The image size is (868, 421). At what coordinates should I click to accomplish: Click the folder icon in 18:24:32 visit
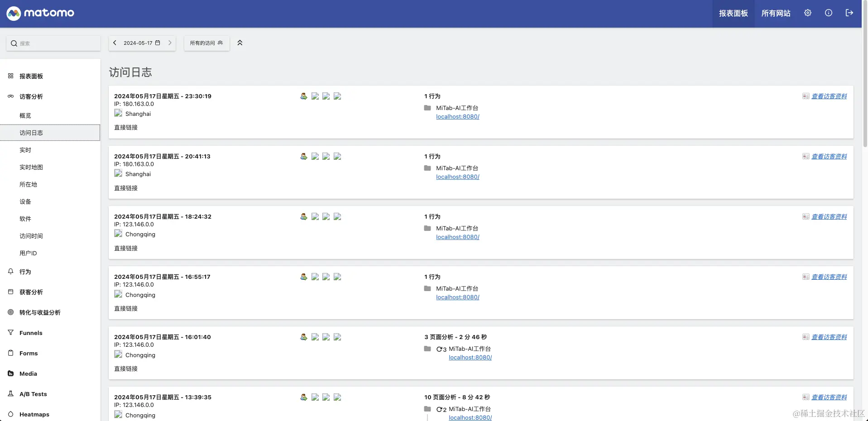427,228
